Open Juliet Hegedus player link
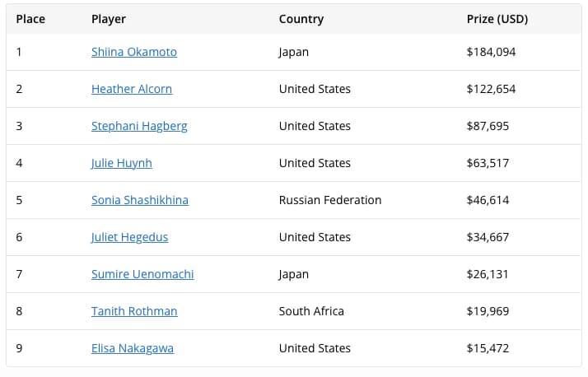588x377 pixels. [x=130, y=237]
